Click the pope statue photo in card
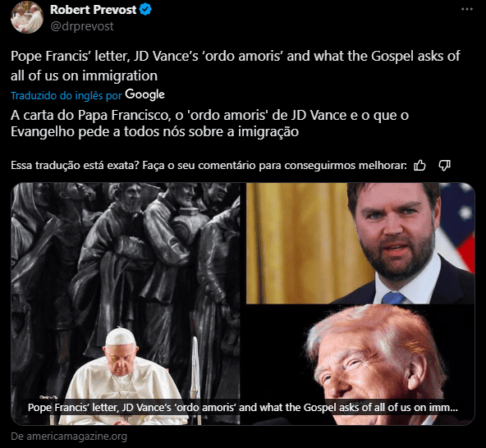This screenshot has width=486, height=448. (126, 304)
